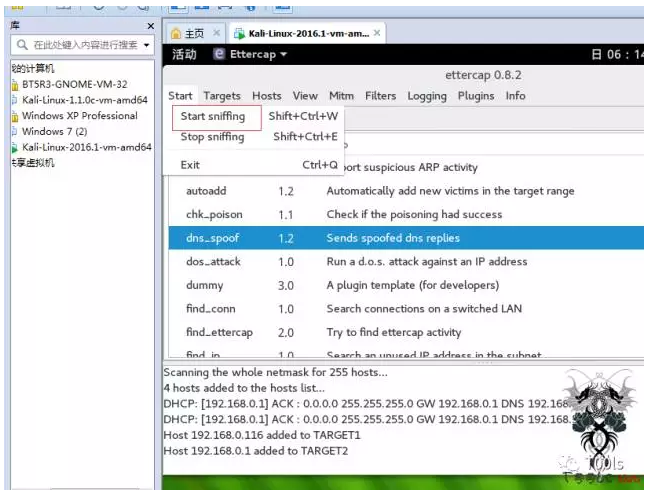Select Windows XP Professional in the library

pos(80,116)
